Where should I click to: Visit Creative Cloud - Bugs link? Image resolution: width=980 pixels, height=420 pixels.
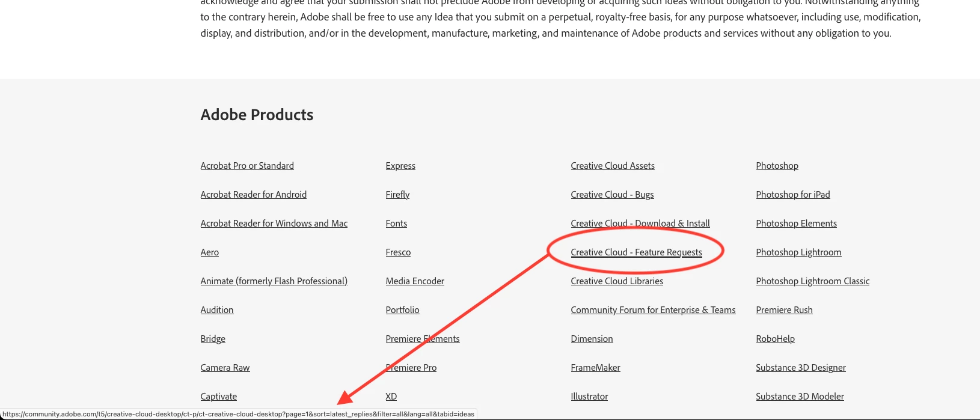tap(612, 195)
